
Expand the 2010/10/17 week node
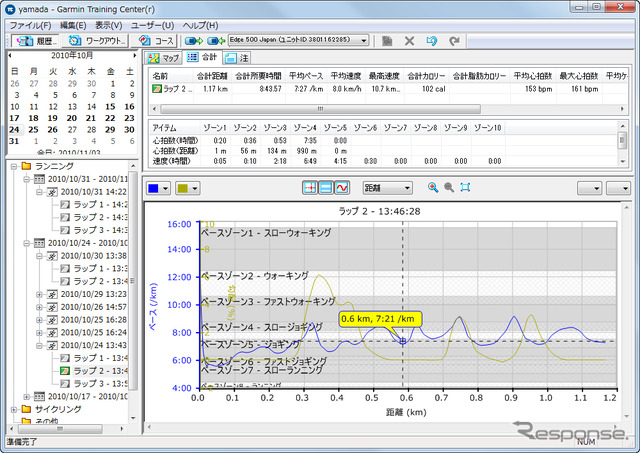26,396
